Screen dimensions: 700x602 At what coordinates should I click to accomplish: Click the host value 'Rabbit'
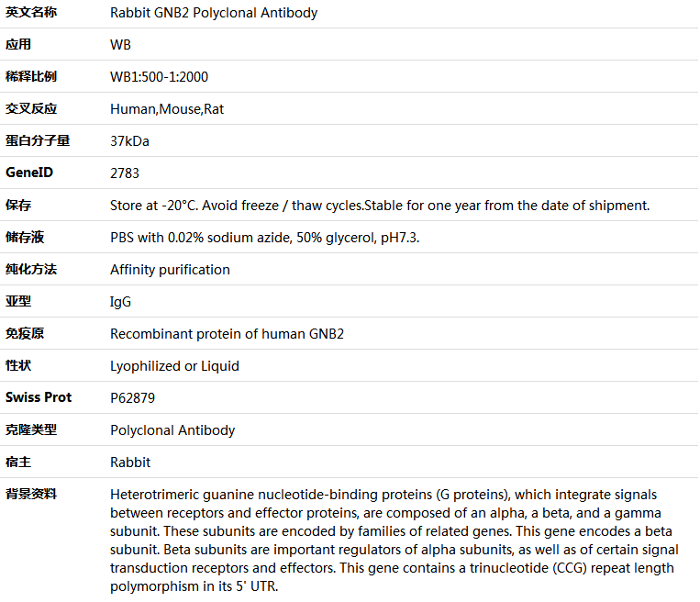(x=130, y=463)
